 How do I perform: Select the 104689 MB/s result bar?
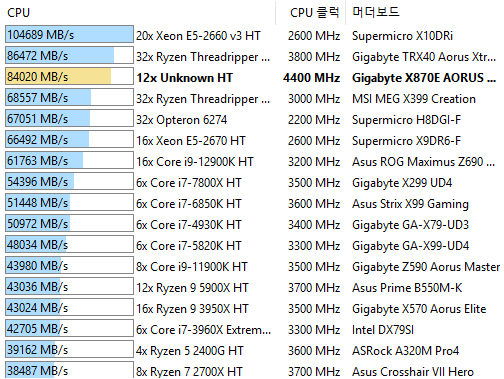[x=69, y=34]
